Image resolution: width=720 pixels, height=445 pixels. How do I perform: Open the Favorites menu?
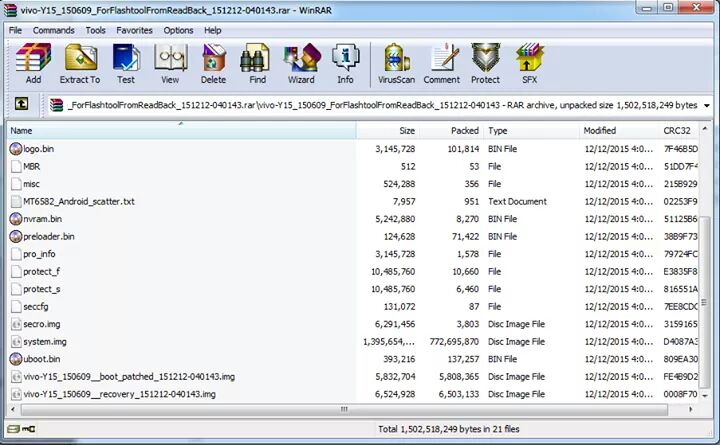pos(134,30)
